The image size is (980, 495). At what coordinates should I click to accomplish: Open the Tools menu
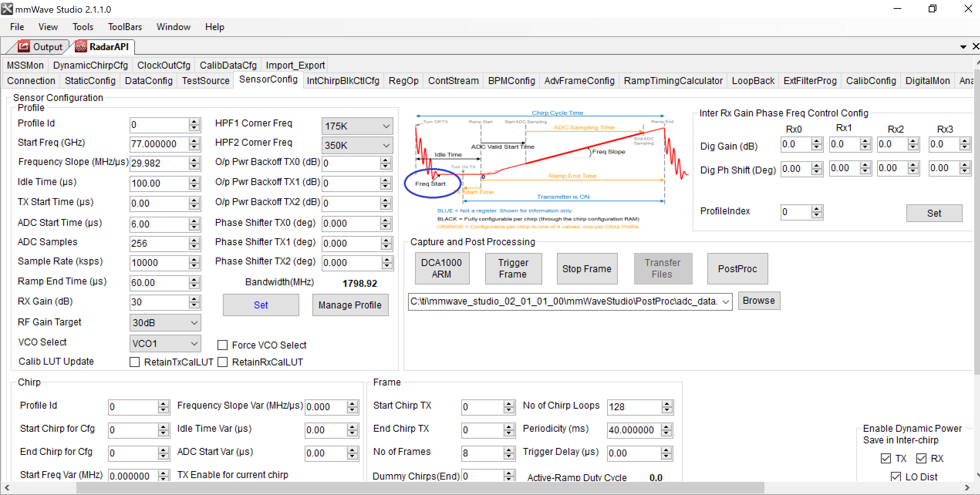click(83, 27)
